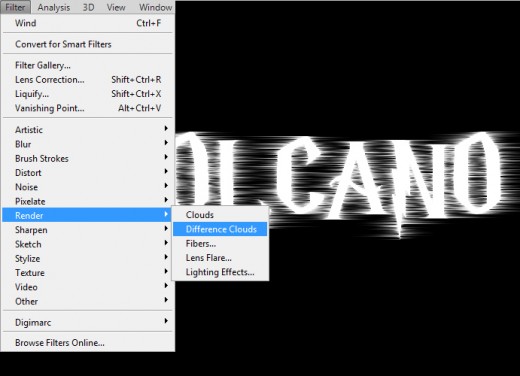The width and height of the screenshot is (520, 376).
Task: Open the View menu
Action: click(x=116, y=7)
